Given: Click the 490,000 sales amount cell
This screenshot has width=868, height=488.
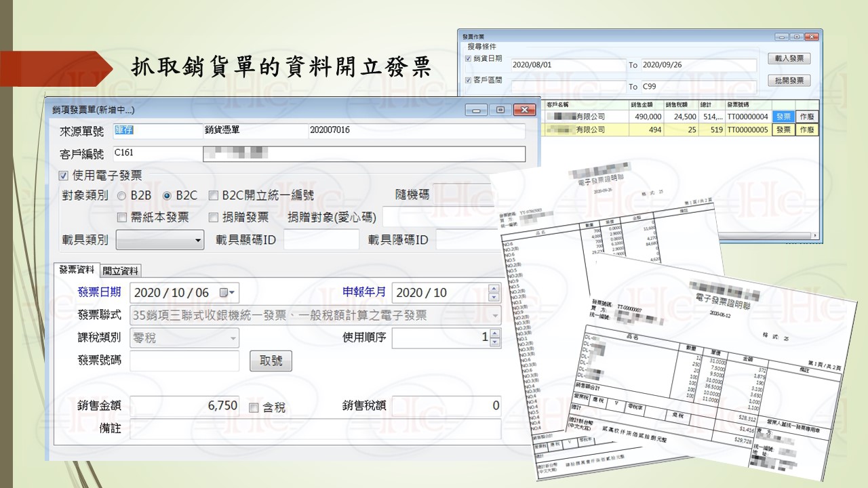Looking at the screenshot, I should point(646,117).
